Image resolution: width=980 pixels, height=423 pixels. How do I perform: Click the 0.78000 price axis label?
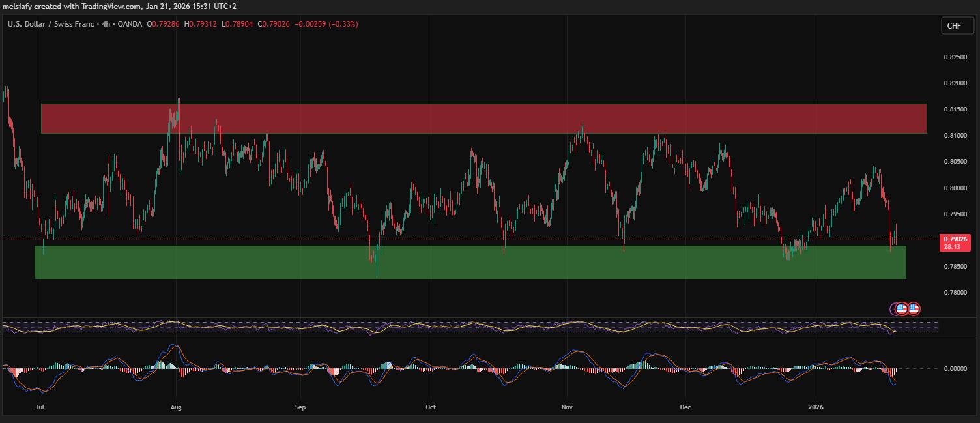955,293
